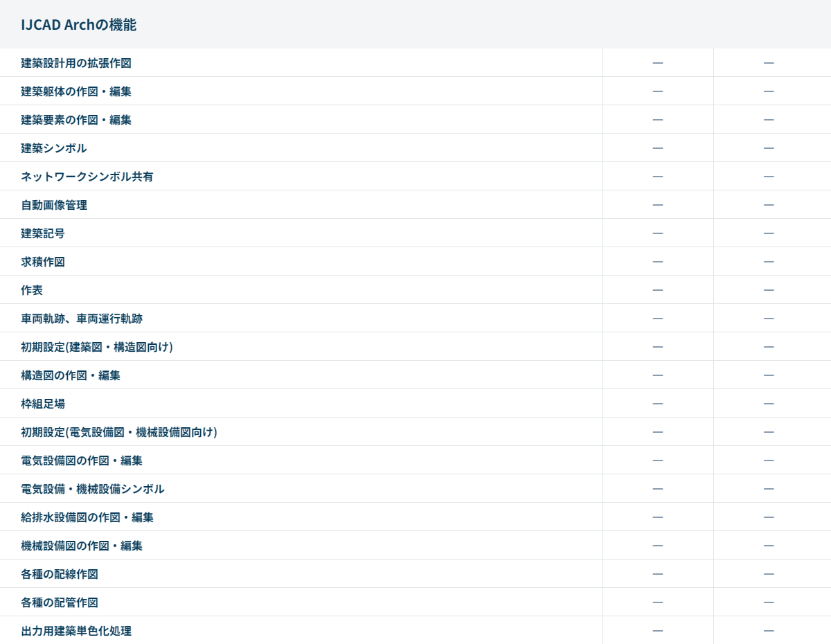Select ネットワークシンボル共有 in the feature list
This screenshot has width=831, height=644.
pyautogui.click(x=87, y=177)
